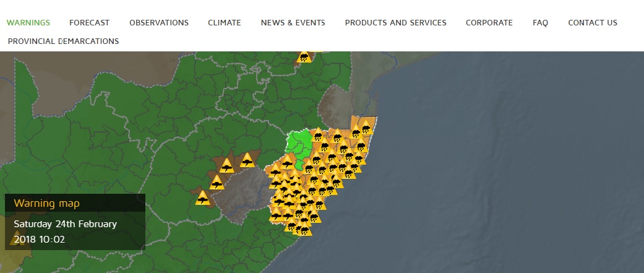The image size is (644, 273).
Task: Click the Contact Us link
Action: (592, 23)
